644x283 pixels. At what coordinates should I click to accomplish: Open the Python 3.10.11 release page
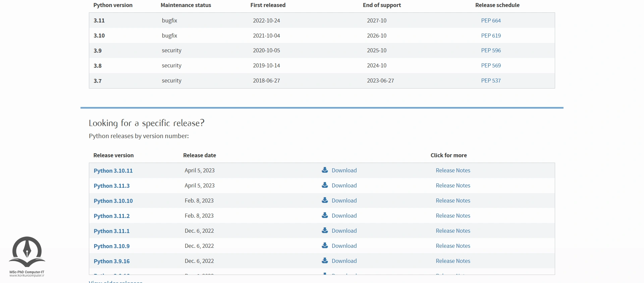click(x=113, y=171)
